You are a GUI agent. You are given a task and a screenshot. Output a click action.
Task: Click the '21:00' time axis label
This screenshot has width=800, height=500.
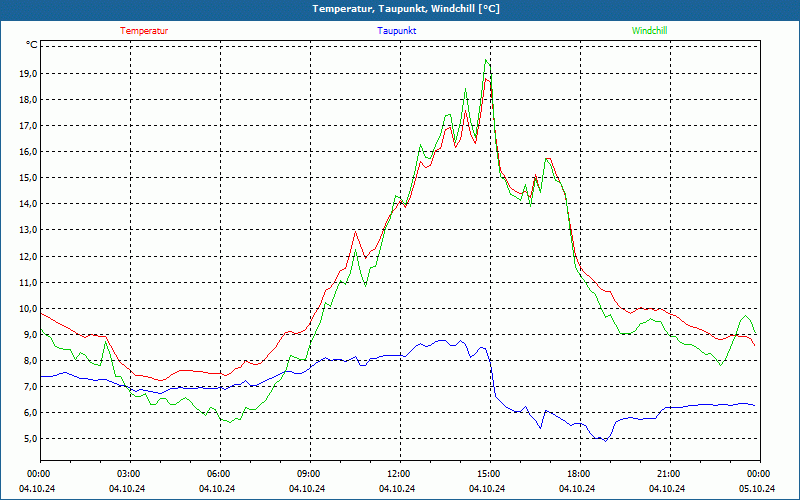[667, 474]
